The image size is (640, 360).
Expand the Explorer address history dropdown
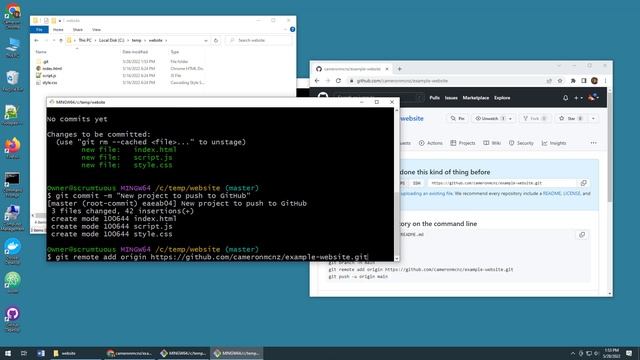coord(205,40)
